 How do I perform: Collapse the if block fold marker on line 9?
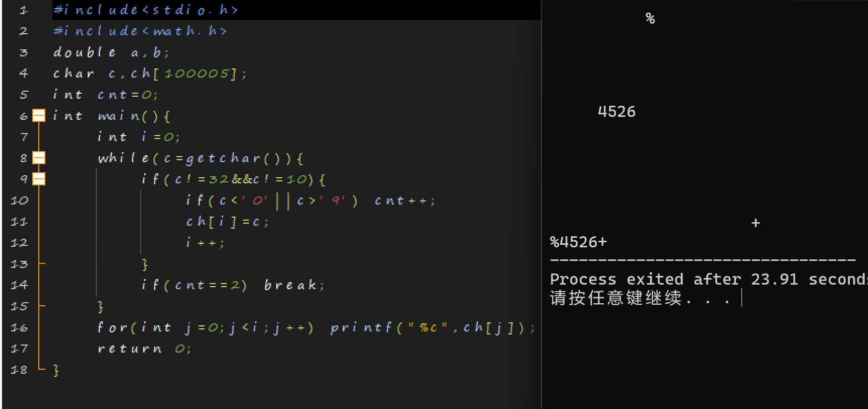(39, 179)
